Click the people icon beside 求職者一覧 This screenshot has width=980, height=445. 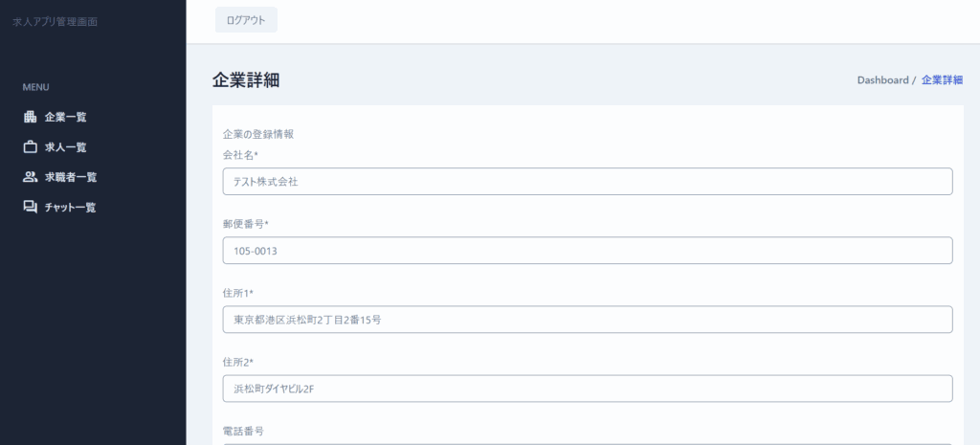(30, 177)
